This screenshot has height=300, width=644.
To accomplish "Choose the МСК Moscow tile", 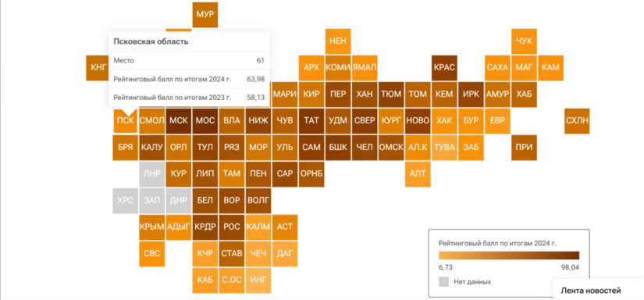I will (x=179, y=121).
